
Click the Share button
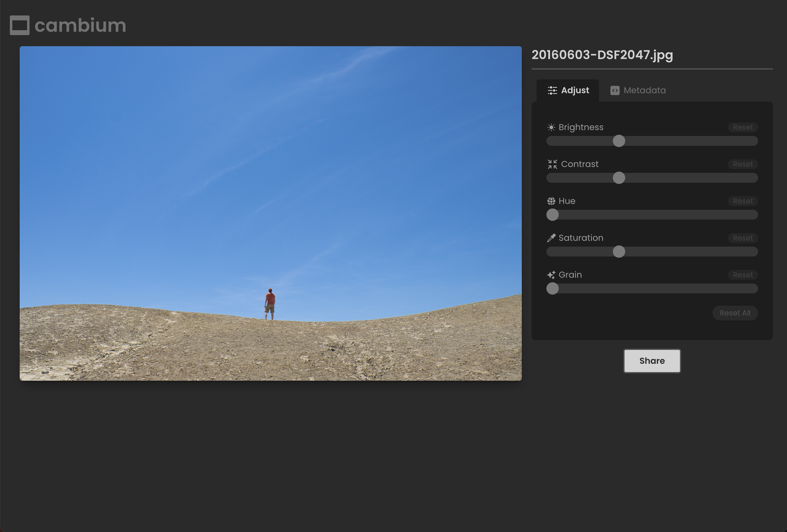pos(652,361)
